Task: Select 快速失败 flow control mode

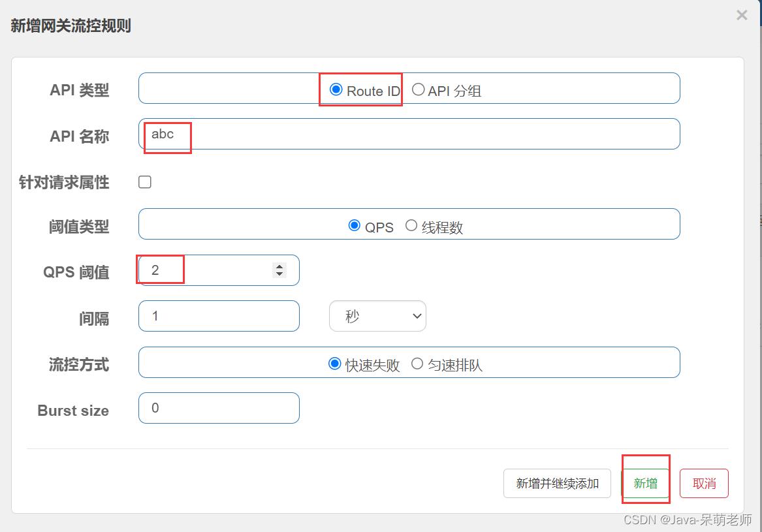Action: tap(334, 364)
